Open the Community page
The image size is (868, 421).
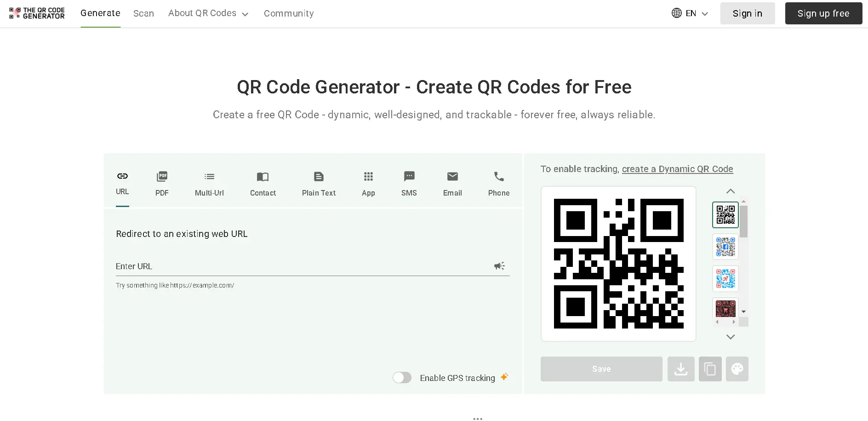(288, 13)
